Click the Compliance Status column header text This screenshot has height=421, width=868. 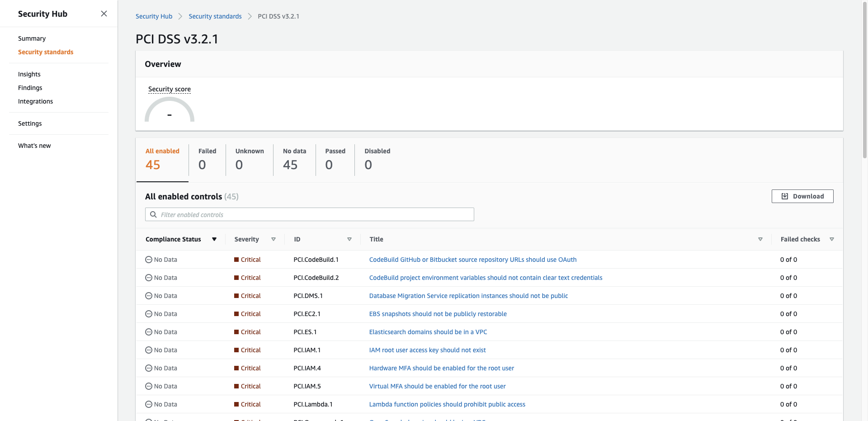(173, 239)
